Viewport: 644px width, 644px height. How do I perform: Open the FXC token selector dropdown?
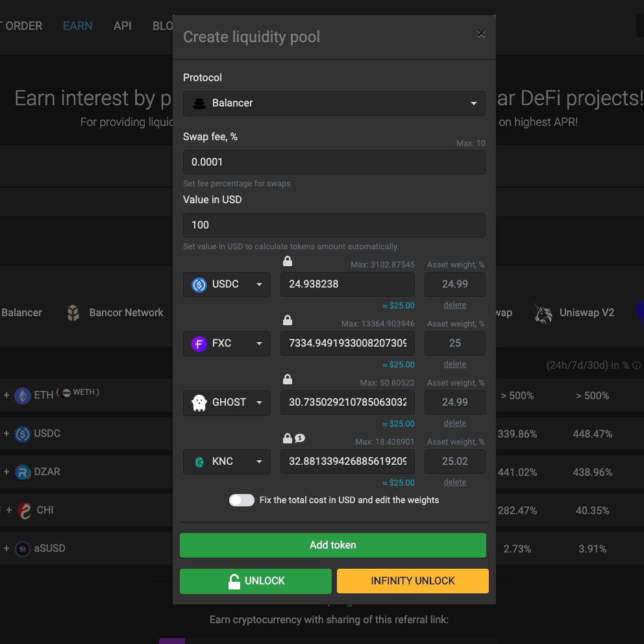(x=227, y=343)
